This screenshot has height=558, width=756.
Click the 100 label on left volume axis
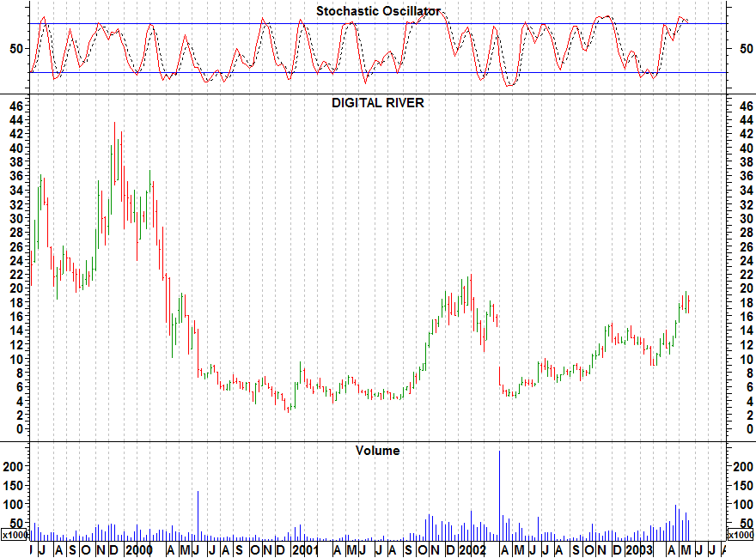[x=13, y=505]
